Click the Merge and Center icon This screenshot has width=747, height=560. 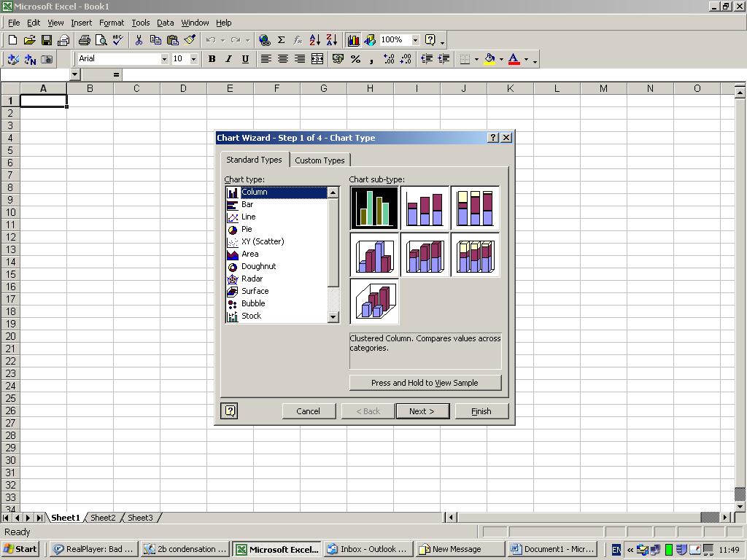point(317,59)
